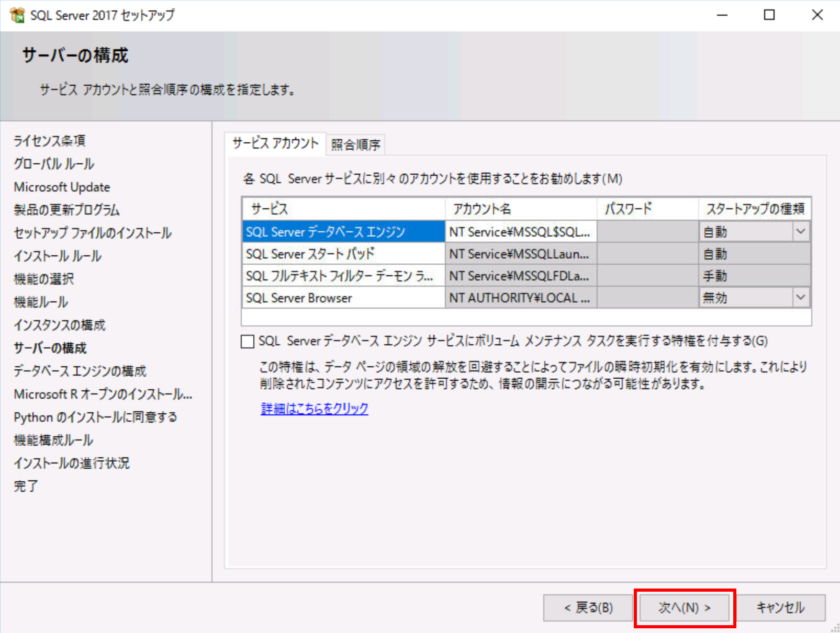Click the キャンセル button
This screenshot has height=633, width=840.
(x=781, y=608)
